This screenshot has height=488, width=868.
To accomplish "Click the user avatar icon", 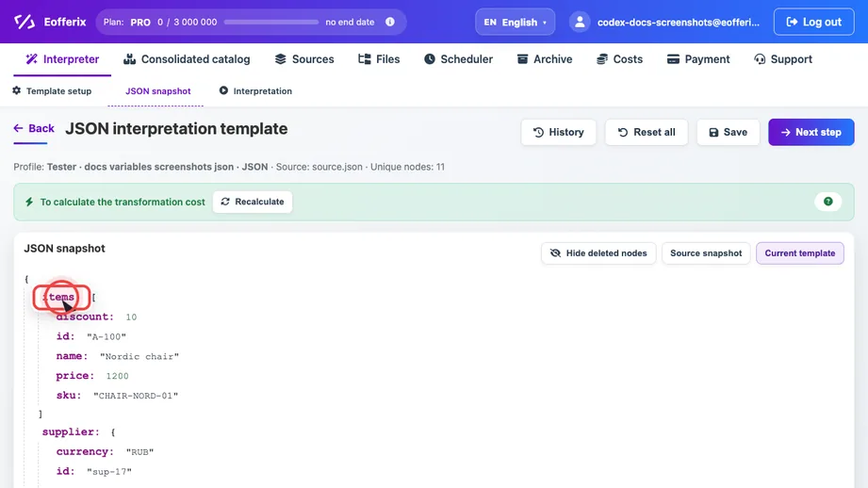I will (x=580, y=22).
